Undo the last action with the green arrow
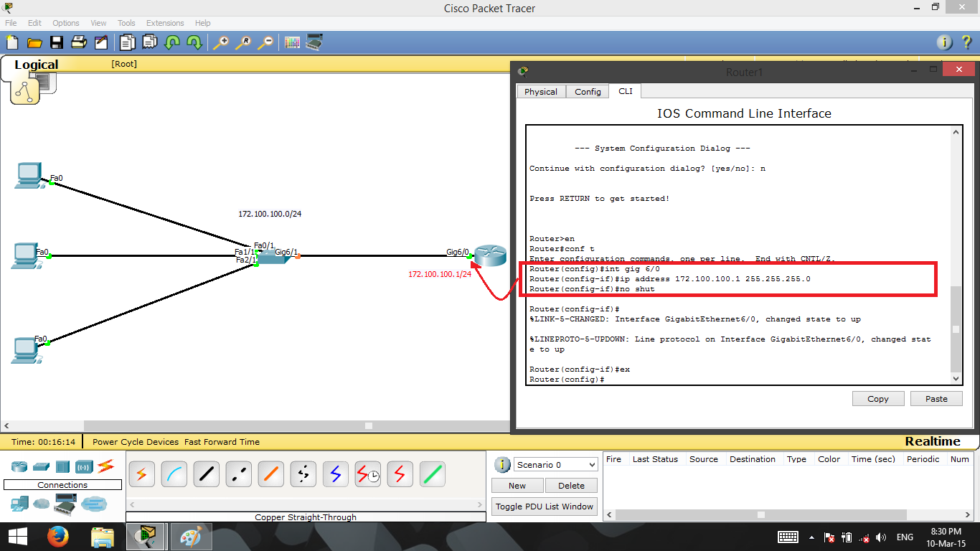The width and height of the screenshot is (980, 551). click(x=172, y=42)
